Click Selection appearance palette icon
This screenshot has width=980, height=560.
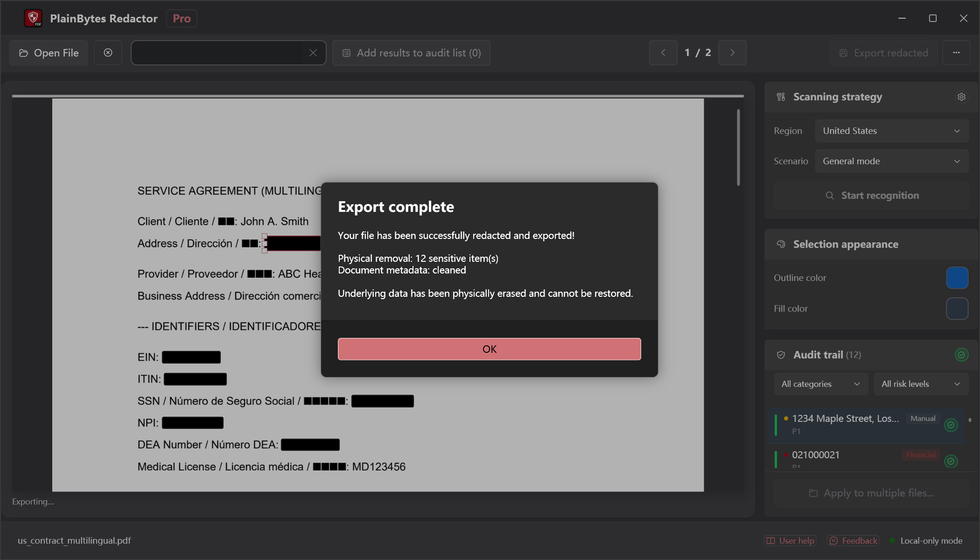tap(781, 244)
